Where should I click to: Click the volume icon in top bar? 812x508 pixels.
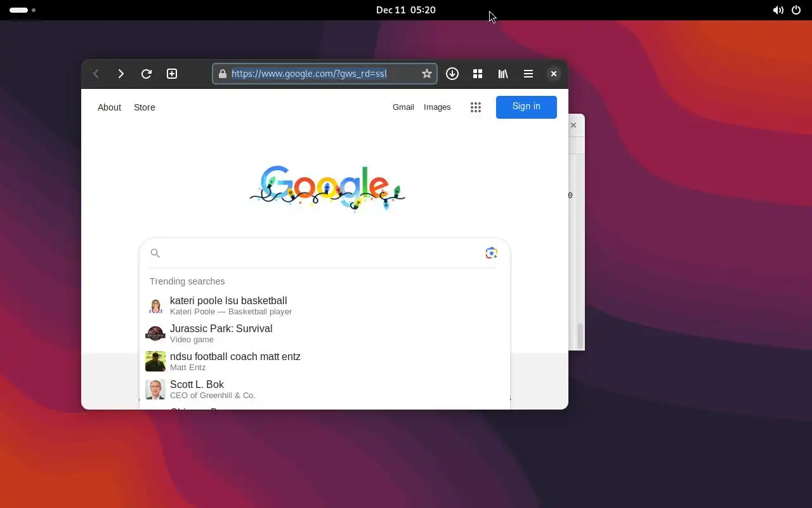778,10
